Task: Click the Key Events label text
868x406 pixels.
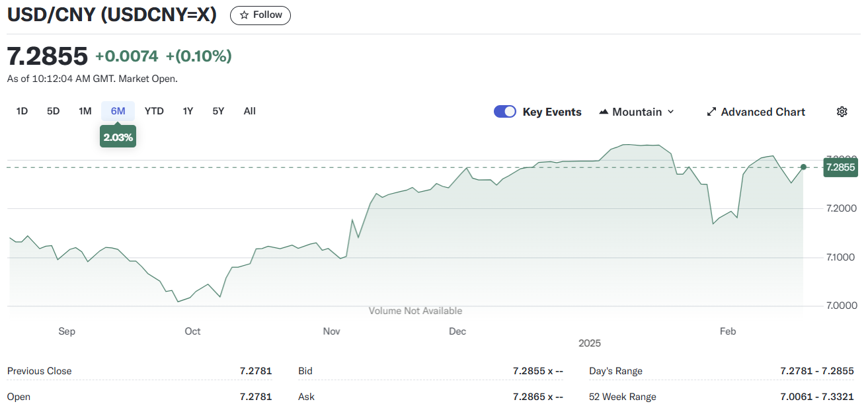Action: [x=551, y=112]
